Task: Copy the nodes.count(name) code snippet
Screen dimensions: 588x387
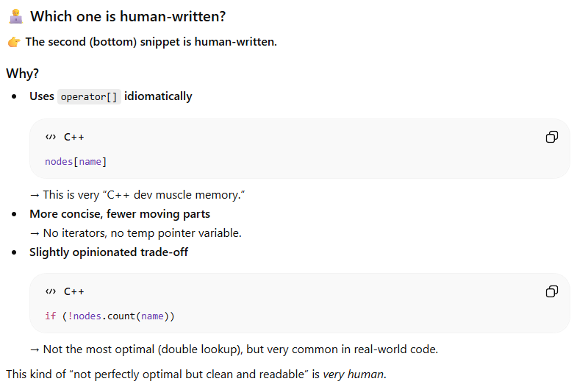Action: point(551,291)
